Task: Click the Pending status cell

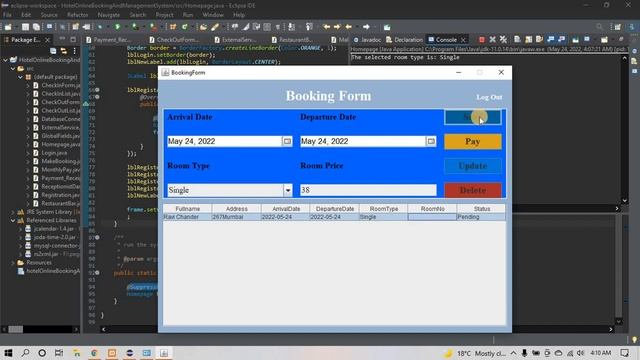Action: click(481, 217)
